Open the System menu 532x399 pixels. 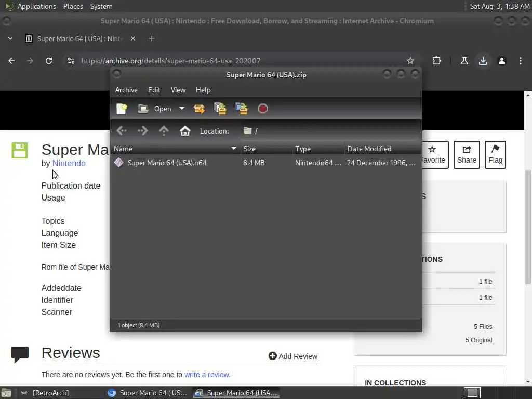coord(101,6)
